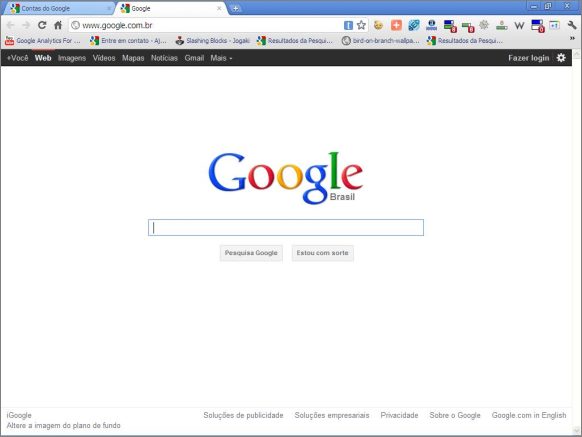This screenshot has height=437, width=582.
Task: Click Fazer login to sign in
Action: [x=529, y=58]
